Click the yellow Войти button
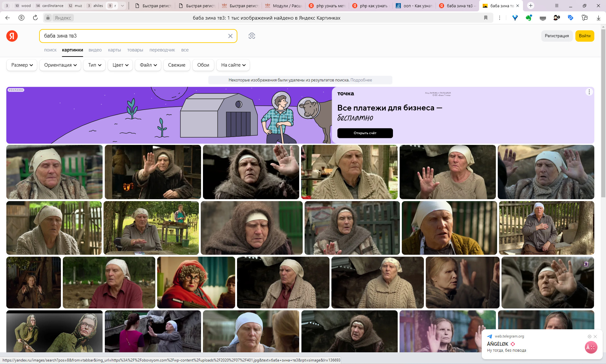This screenshot has width=606, height=364. tap(585, 36)
